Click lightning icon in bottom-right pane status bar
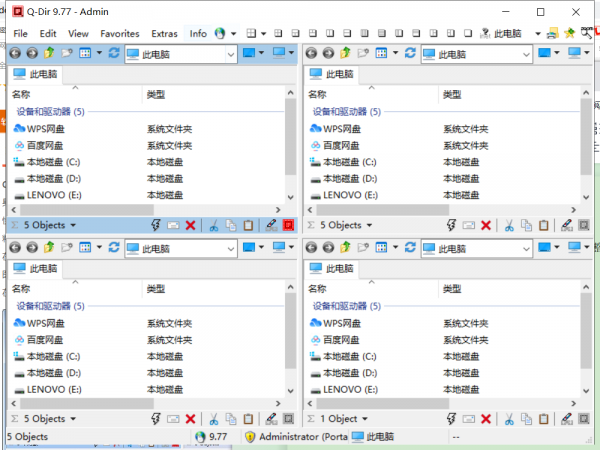Image resolution: width=600 pixels, height=450 pixels. point(452,419)
